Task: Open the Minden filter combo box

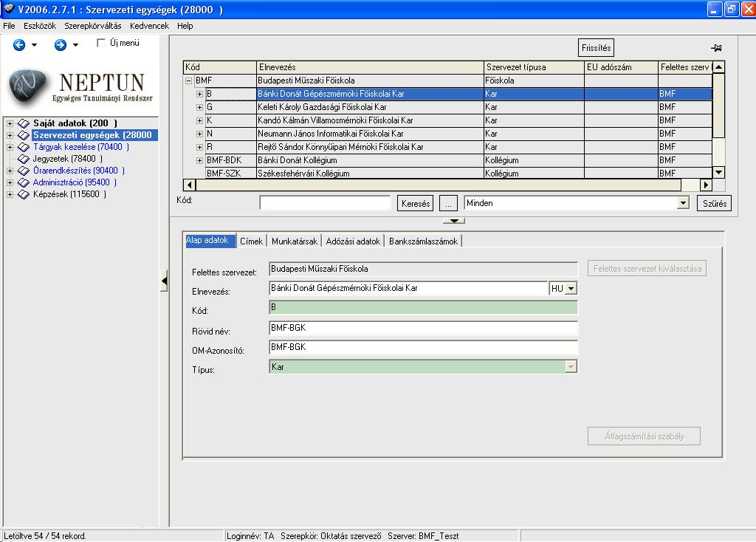Action: 683,203
